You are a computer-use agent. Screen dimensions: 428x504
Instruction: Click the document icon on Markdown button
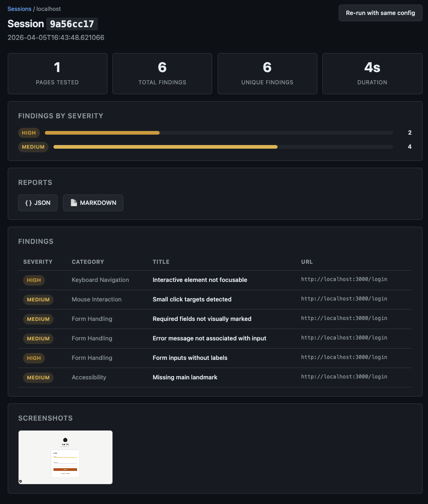(73, 203)
